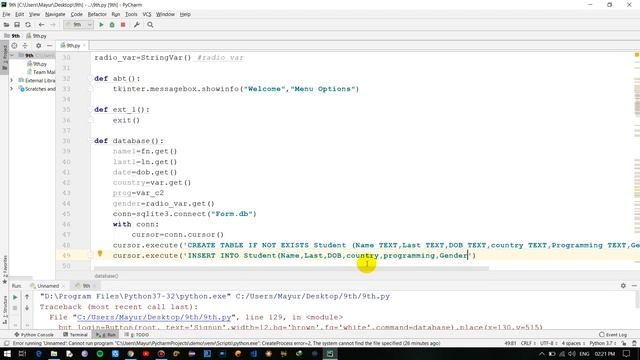Screen dimensions: 640x360
Task: Open the Terminal tool window
Action: tap(76, 335)
